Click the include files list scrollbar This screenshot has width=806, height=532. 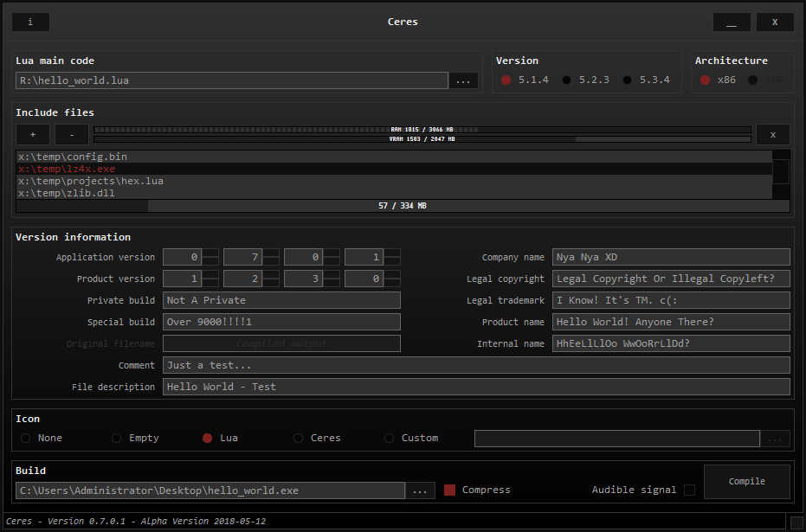(780, 171)
